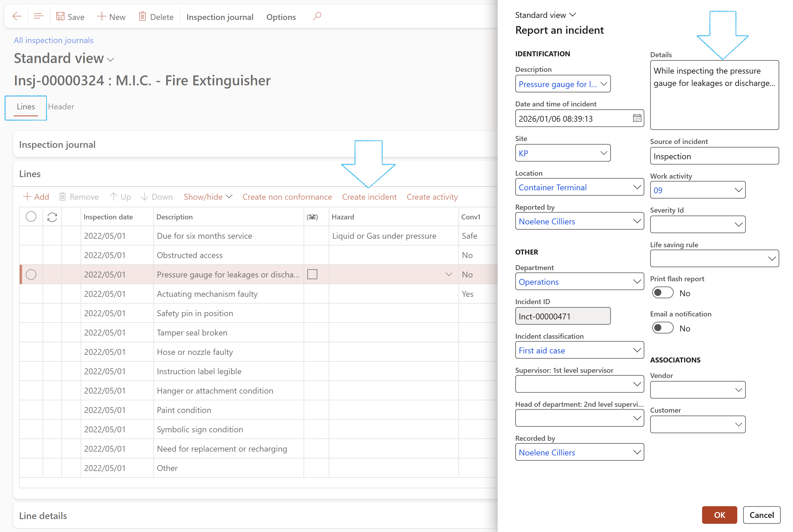Open the Options menu
This screenshot has height=532, width=793.
(281, 17)
